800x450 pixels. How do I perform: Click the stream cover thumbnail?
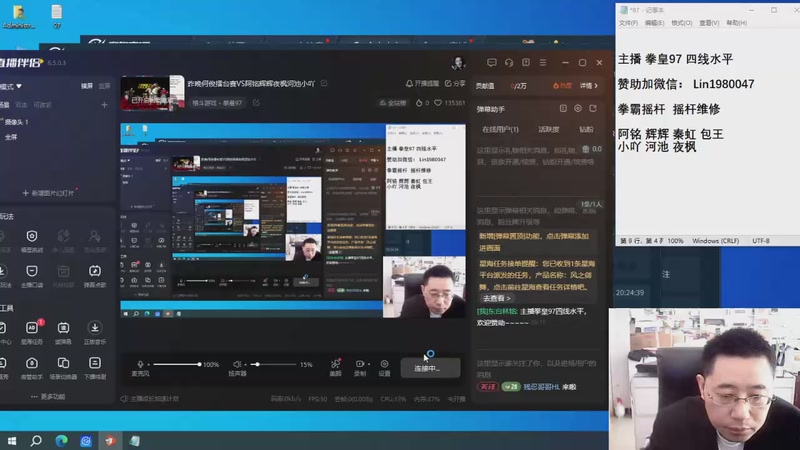pos(152,93)
